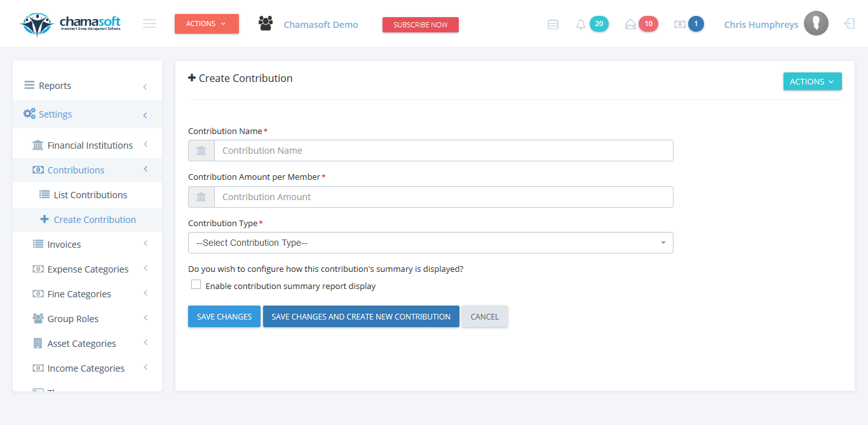868x425 pixels.
Task: Click the Income Categories money icon
Action: (38, 368)
